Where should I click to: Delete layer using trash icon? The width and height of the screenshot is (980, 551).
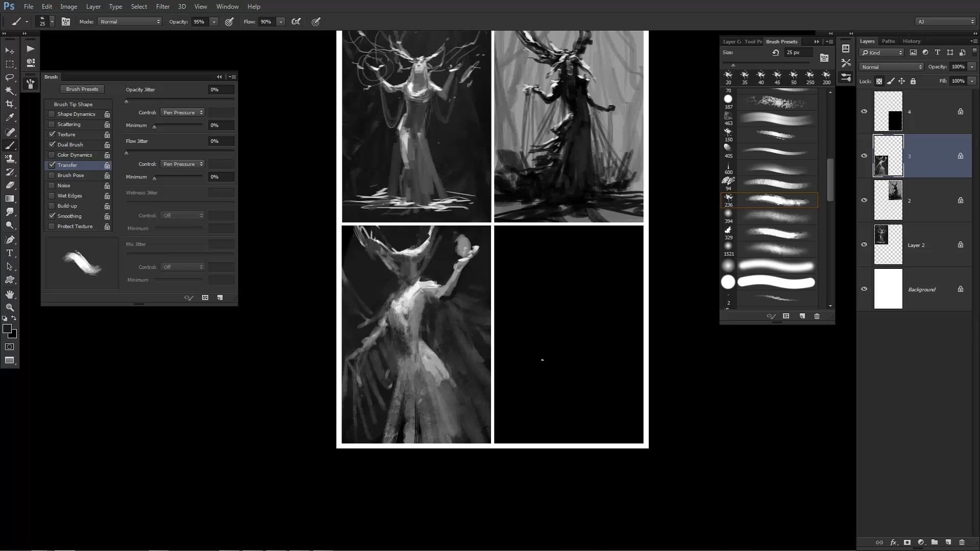pos(962,542)
